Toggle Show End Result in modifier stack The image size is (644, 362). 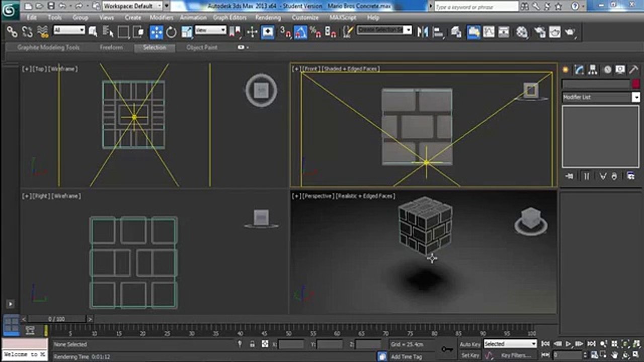[x=586, y=176]
